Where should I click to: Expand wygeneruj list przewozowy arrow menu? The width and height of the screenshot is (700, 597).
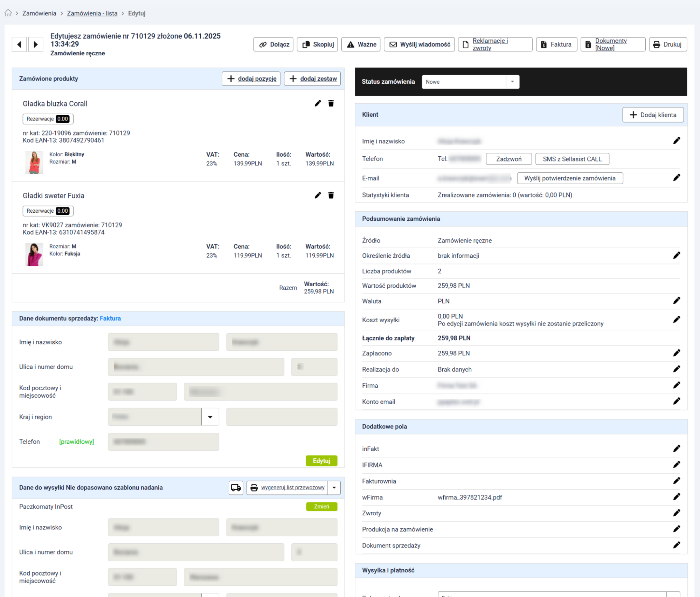pyautogui.click(x=334, y=488)
